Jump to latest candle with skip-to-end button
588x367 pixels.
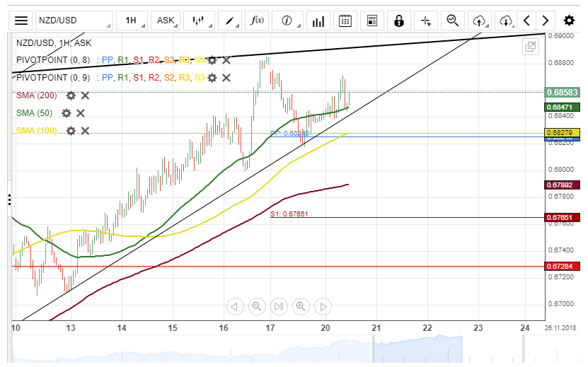tap(279, 306)
